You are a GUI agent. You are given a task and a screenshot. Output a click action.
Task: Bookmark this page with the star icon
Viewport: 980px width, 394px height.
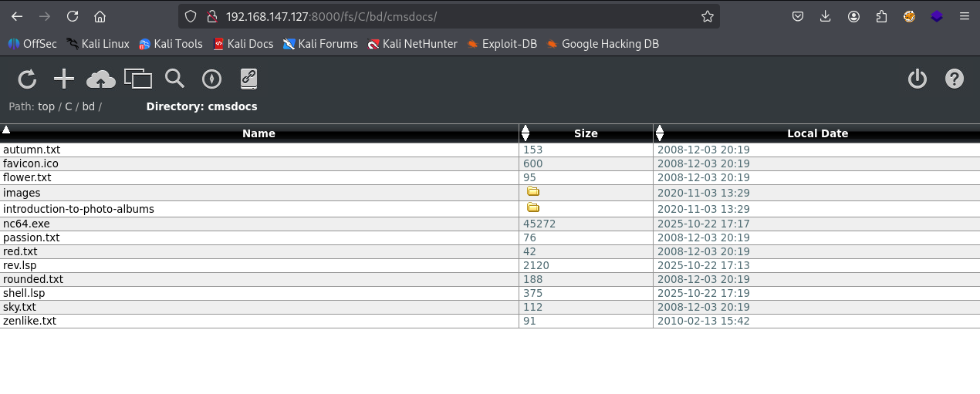(x=707, y=16)
